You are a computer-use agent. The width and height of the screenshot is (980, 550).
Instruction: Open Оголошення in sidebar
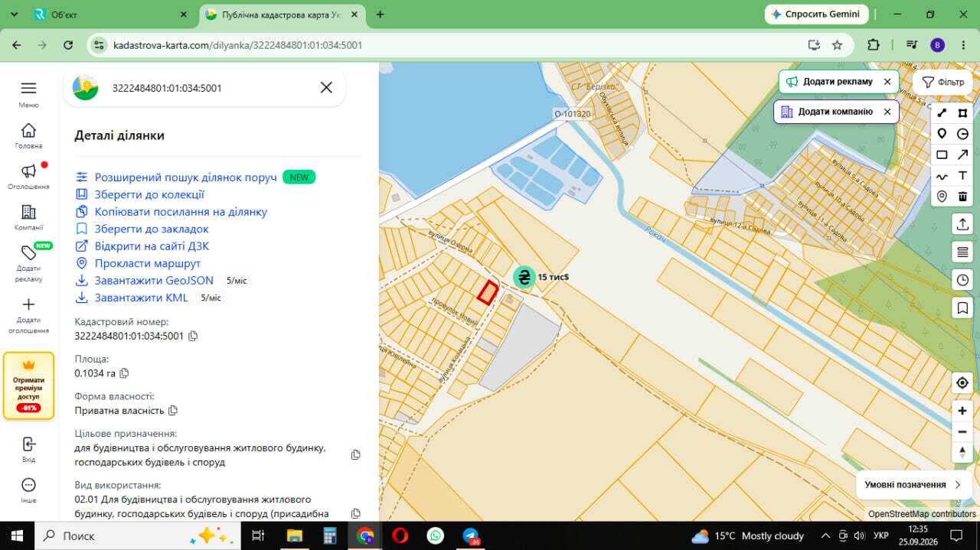pos(28,176)
